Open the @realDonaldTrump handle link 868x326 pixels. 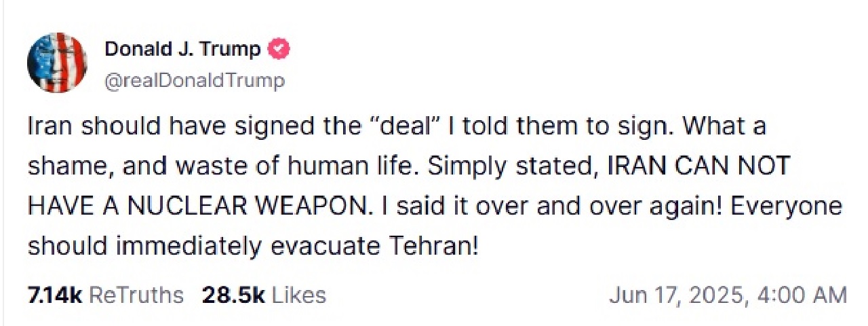point(195,81)
